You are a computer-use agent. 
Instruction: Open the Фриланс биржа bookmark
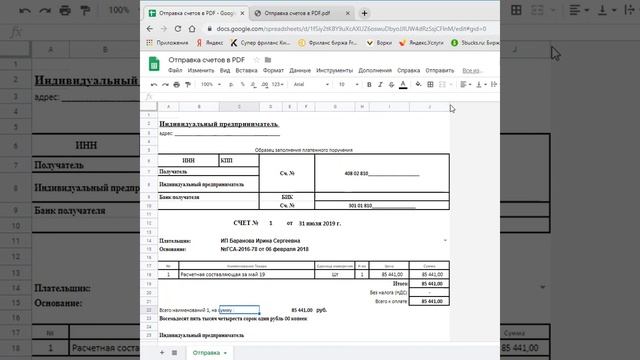(x=328, y=42)
